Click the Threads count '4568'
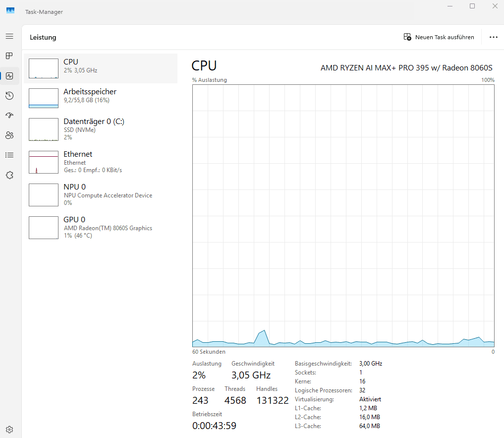This screenshot has height=438, width=504. (x=235, y=400)
